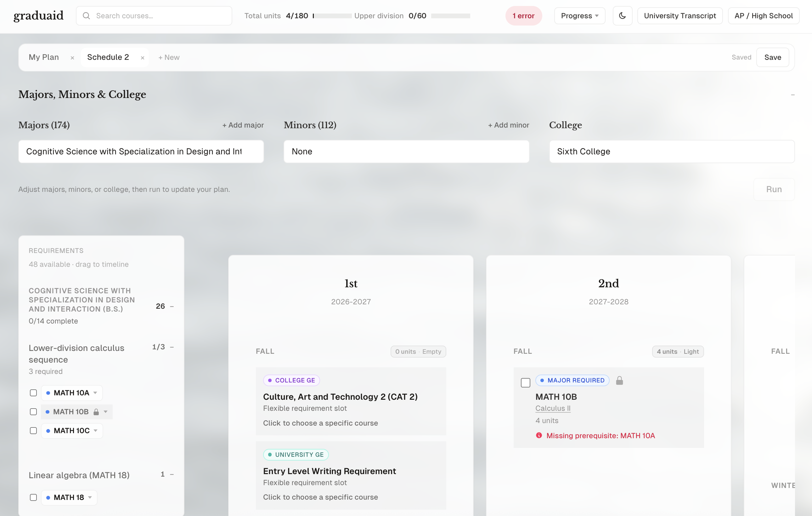
Task: Close the Schedule 2 tab with the x
Action: tap(143, 58)
